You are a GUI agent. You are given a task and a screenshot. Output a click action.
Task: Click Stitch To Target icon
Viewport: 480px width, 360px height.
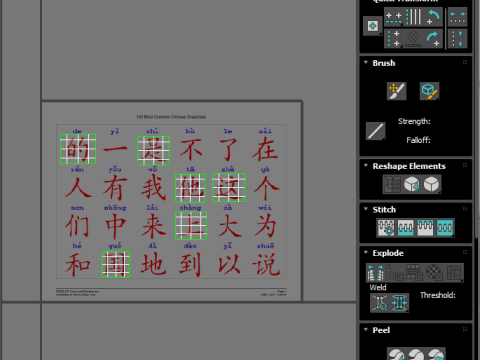pyautogui.click(x=386, y=228)
